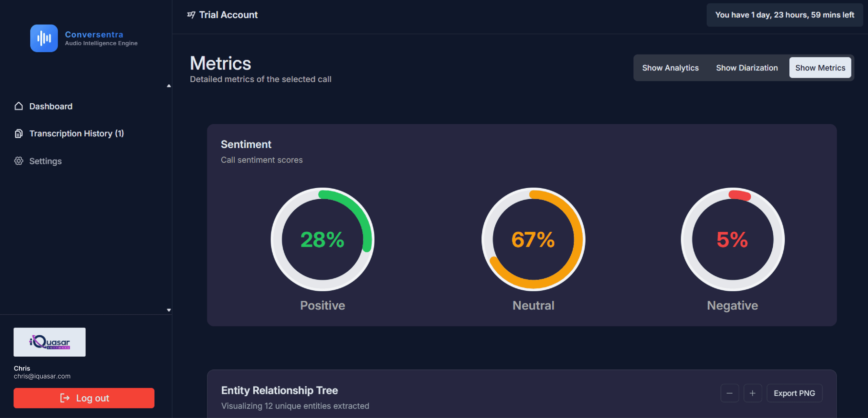This screenshot has width=868, height=418.
Task: Click the 28% Positive sentiment ring
Action: (322, 239)
